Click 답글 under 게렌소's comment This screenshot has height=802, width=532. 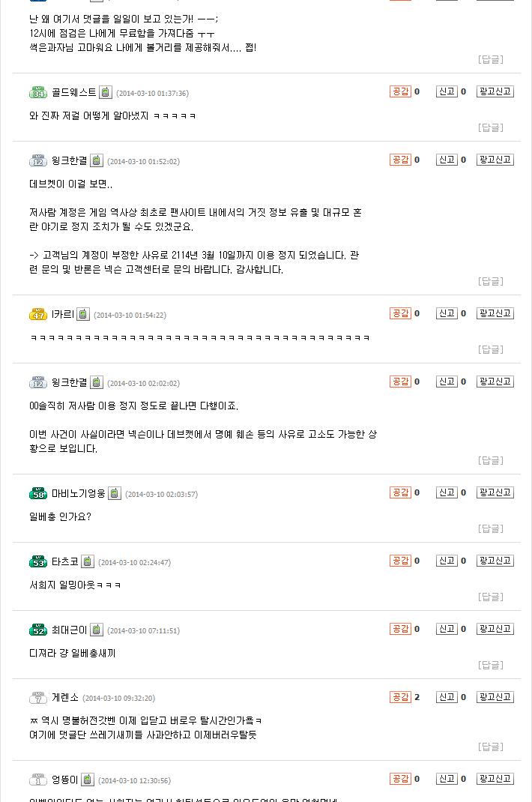491,747
